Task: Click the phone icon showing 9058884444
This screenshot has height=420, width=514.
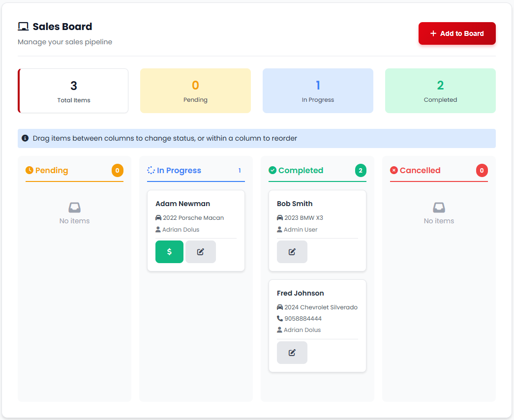Action: click(x=280, y=318)
